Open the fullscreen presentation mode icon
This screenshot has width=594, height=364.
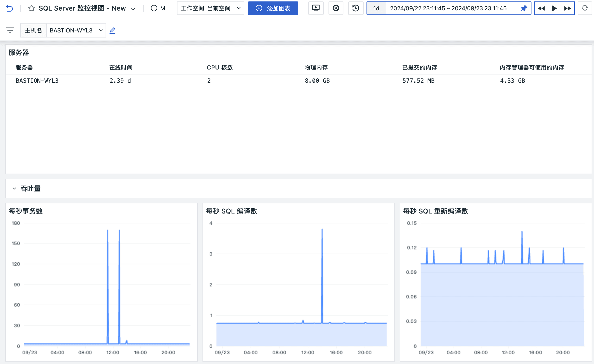coord(316,8)
